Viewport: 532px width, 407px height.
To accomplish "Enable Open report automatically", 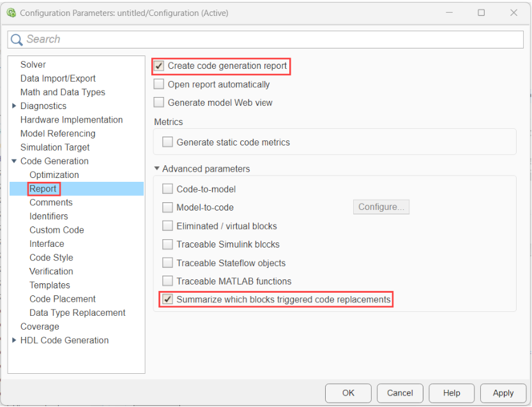I will 157,84.
